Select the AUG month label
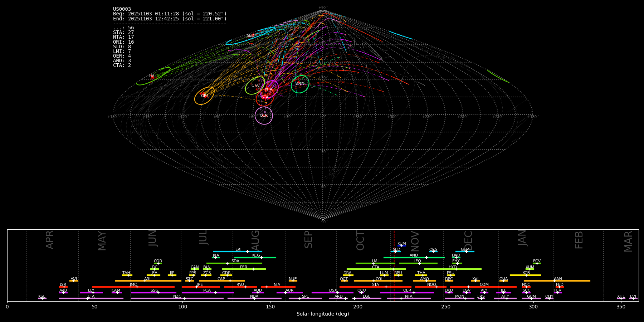Image resolution: width=644 pixels, height=322 pixels. 255,240
